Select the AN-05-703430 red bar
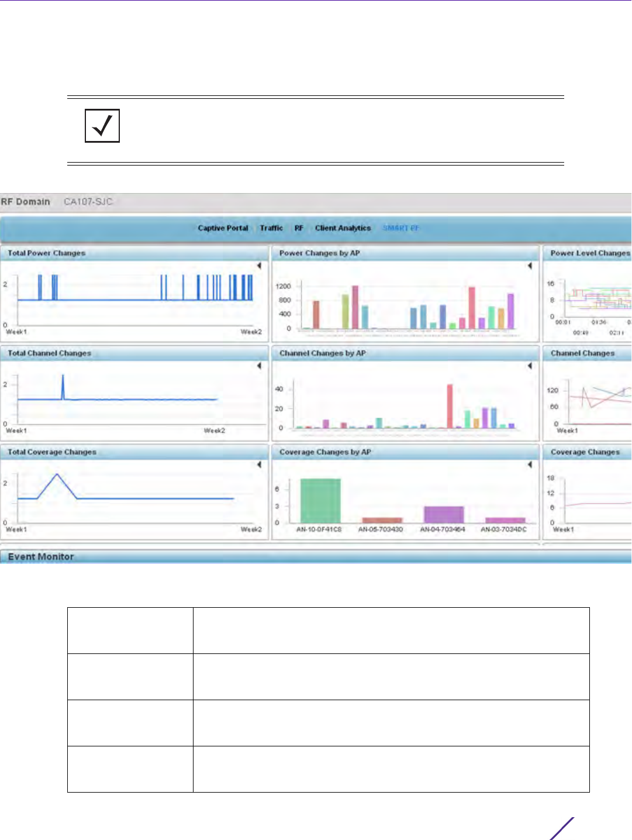 382,520
